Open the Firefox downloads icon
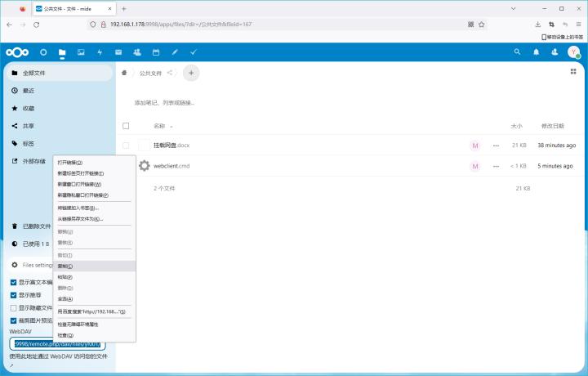This screenshot has height=376, width=588. pyautogui.click(x=537, y=25)
